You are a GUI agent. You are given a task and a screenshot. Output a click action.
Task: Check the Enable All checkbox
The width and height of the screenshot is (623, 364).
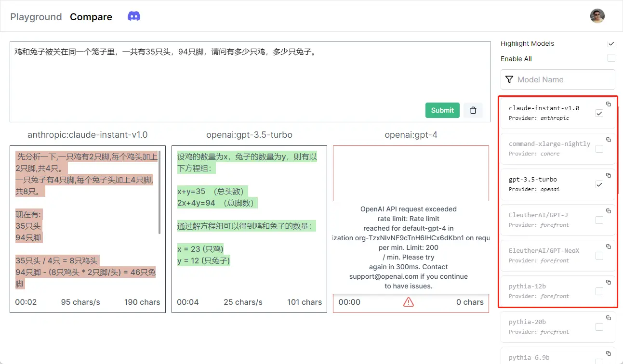[x=611, y=58]
